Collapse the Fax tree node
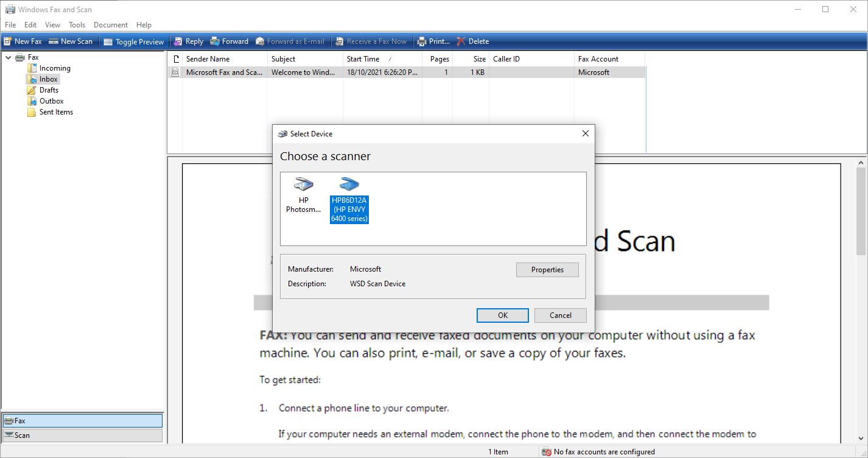 pyautogui.click(x=8, y=57)
